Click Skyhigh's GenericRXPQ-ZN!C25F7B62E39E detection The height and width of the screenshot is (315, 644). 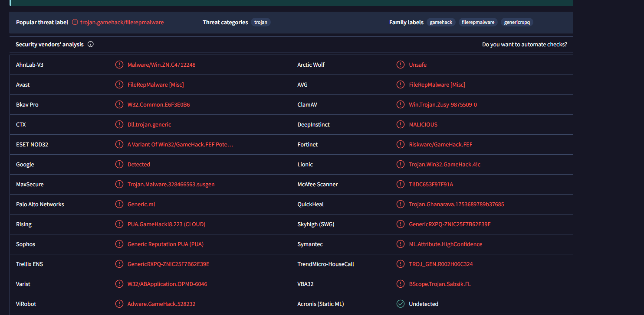[x=450, y=224]
